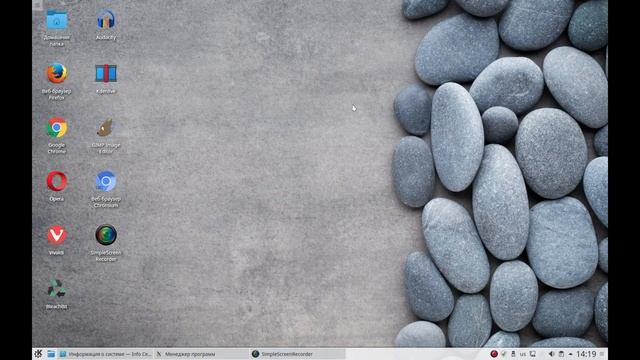Open the clipboard tray icon
640x360 pixels.
[561, 354]
